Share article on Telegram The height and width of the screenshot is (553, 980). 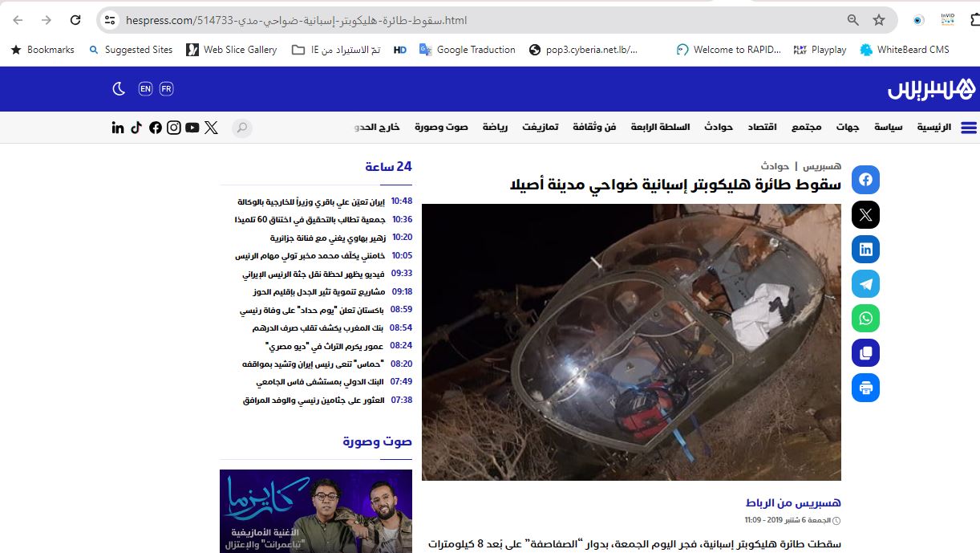(865, 284)
